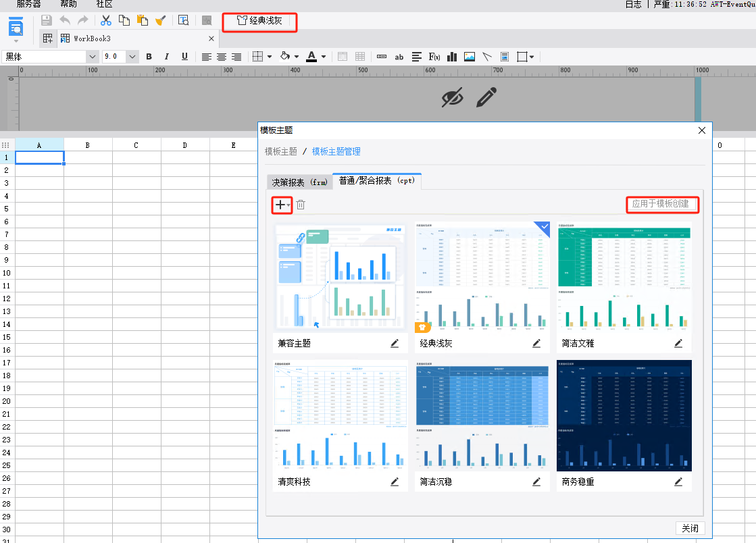The height and width of the screenshot is (543, 756).
Task: Select cell A1 in the worksheet
Action: point(40,157)
